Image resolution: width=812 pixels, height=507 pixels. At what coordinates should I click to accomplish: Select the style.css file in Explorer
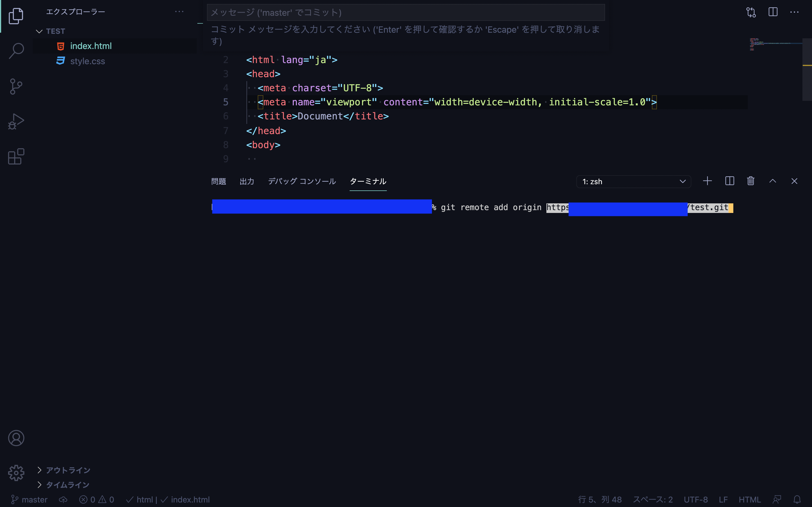[x=88, y=61]
